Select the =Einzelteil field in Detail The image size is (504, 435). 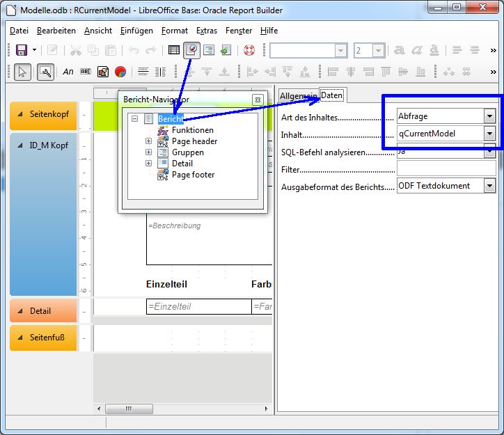(199, 306)
